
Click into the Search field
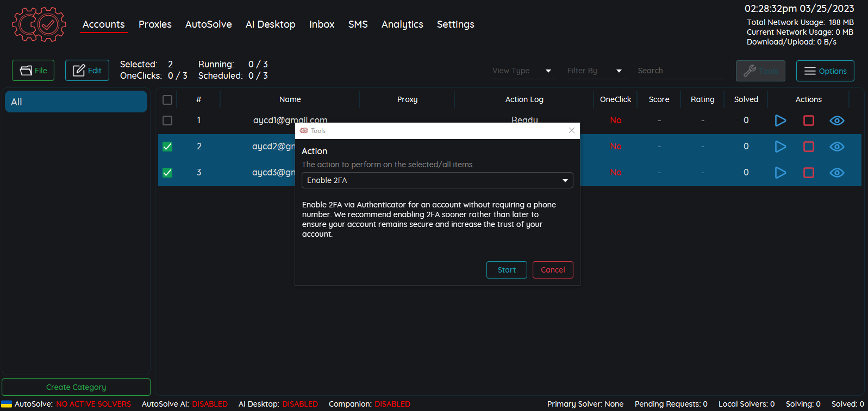click(680, 71)
